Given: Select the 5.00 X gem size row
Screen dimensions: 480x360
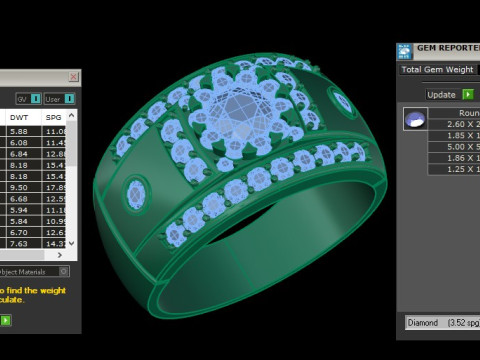Looking at the screenshot, I should pos(454,147).
